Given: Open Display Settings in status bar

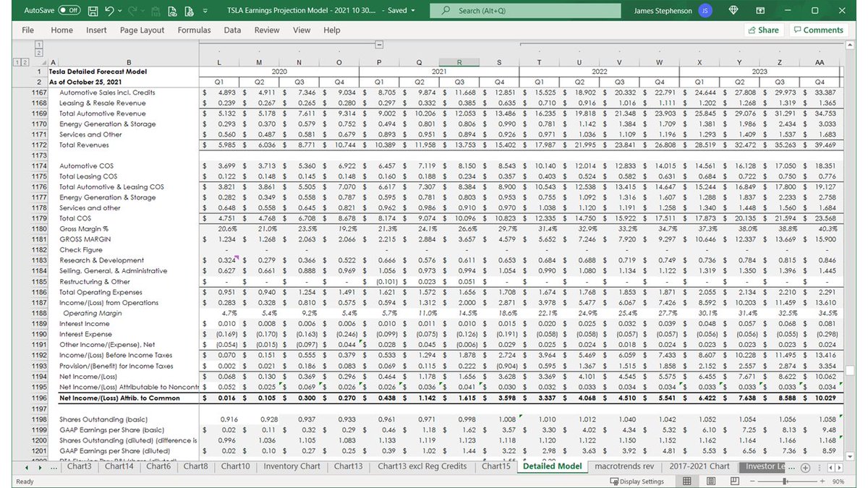Looking at the screenshot, I should (637, 481).
